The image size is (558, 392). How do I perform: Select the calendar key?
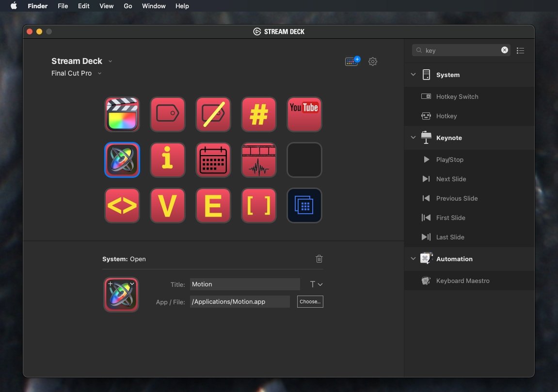tap(213, 160)
